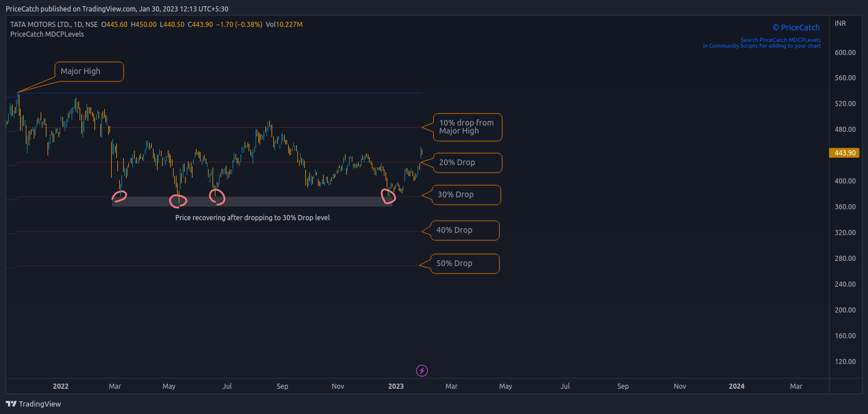Click 'Search PriceCatch MDCPLevels' text

click(780, 40)
